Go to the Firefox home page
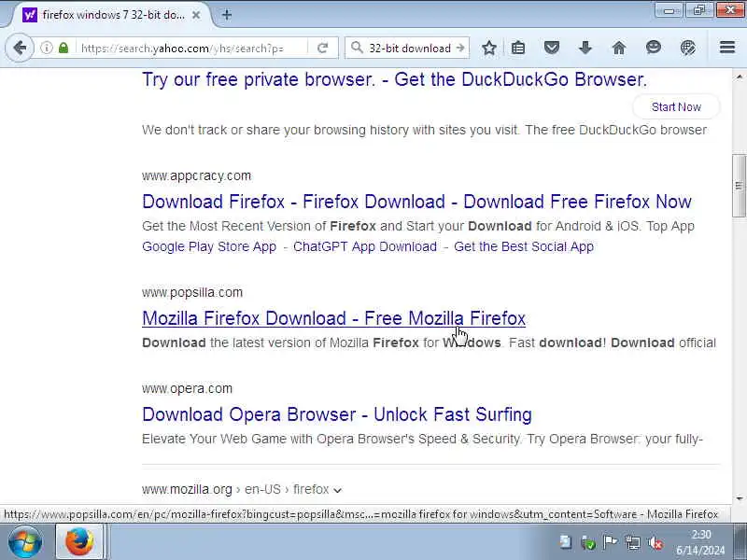Viewport: 747px width, 560px height. click(619, 48)
